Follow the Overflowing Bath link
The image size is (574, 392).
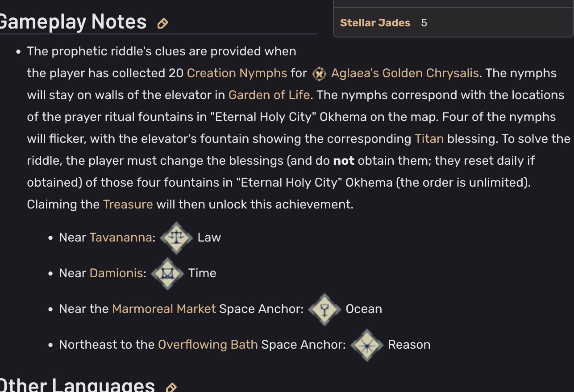[208, 344]
